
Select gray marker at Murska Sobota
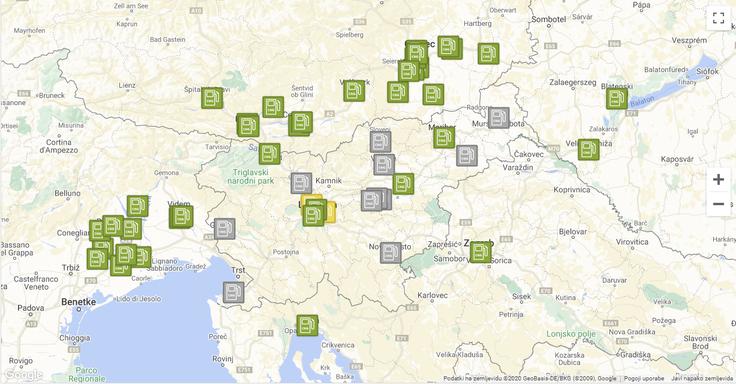pos(498,117)
